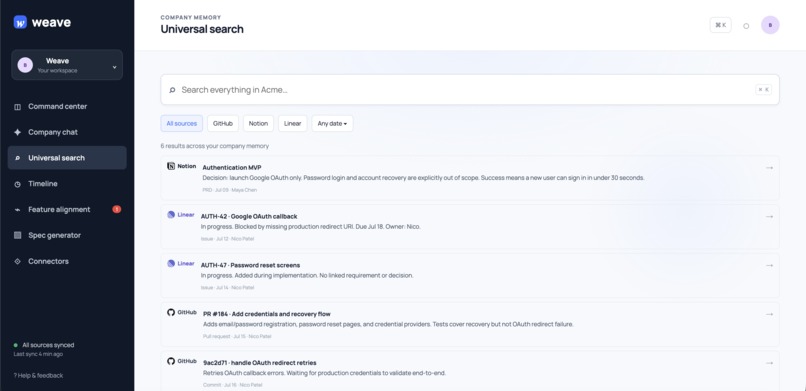Filter results by GitHub
Screen dimensions: 806x391
(223, 123)
